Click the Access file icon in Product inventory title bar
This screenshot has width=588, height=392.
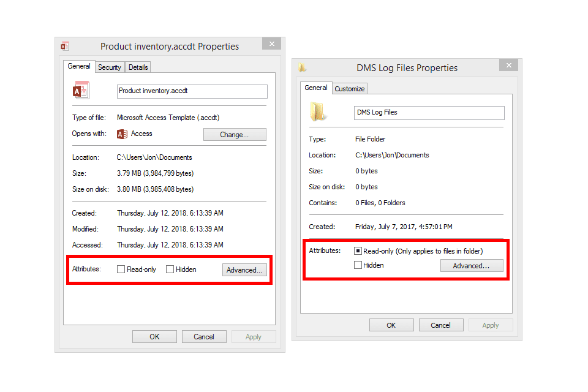[65, 47]
